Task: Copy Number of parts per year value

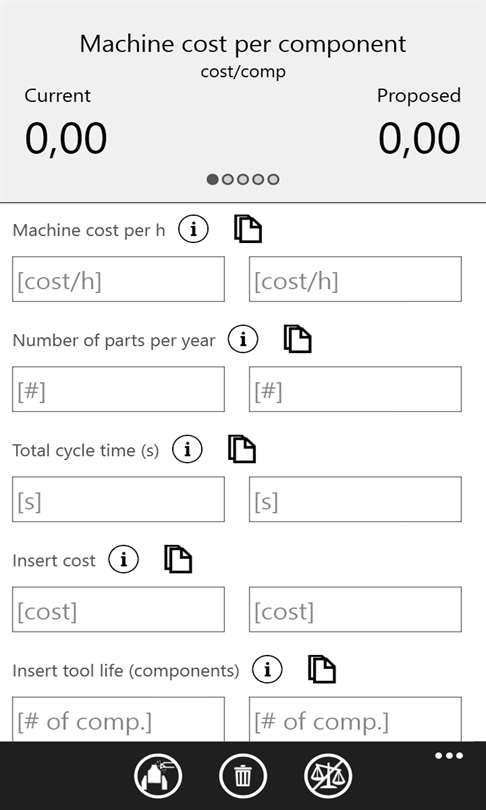Action: [297, 339]
